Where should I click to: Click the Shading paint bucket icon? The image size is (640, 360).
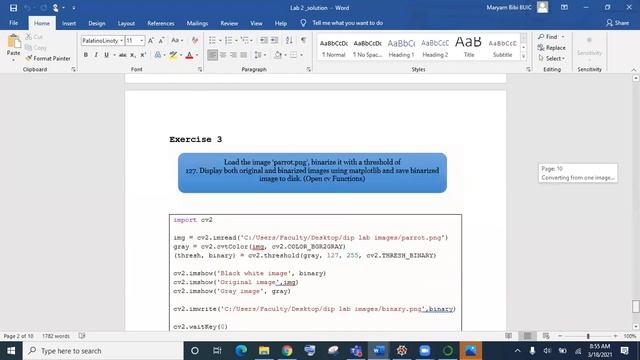click(278, 55)
